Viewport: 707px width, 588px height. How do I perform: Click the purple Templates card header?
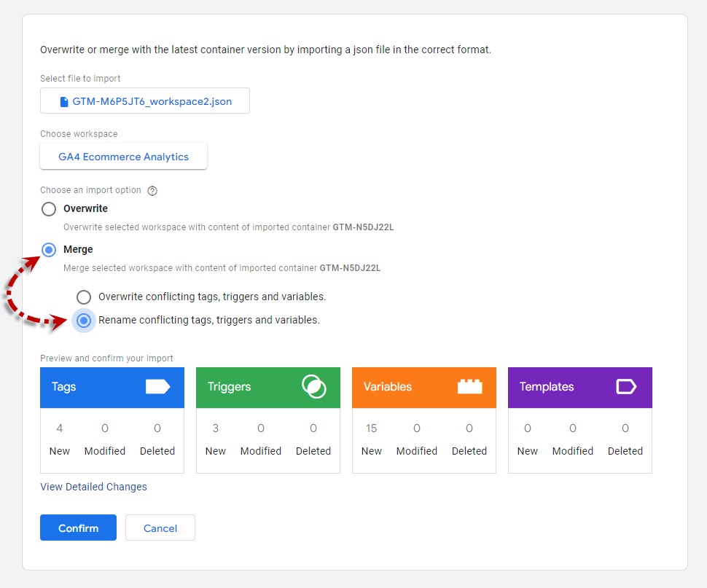pyautogui.click(x=580, y=388)
